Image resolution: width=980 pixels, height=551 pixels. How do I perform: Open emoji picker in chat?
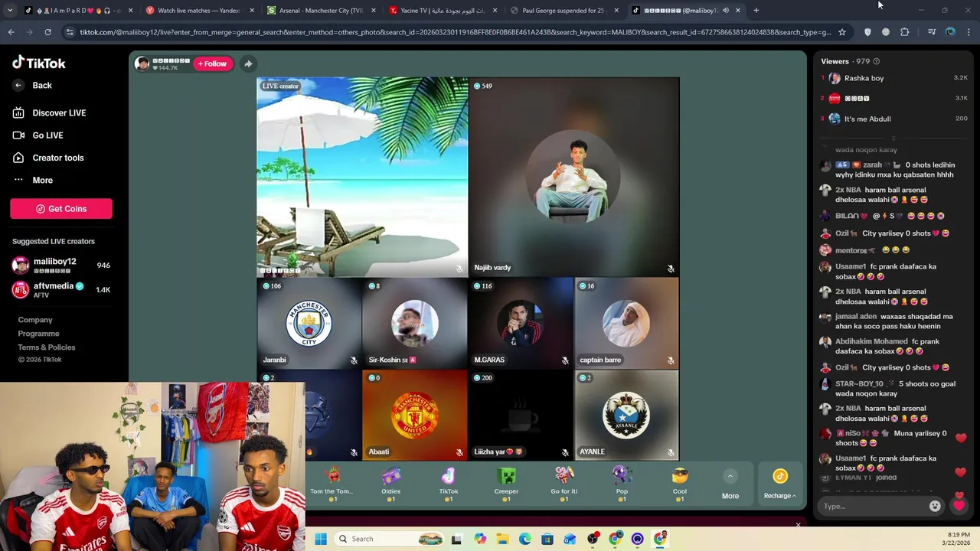[x=934, y=506]
